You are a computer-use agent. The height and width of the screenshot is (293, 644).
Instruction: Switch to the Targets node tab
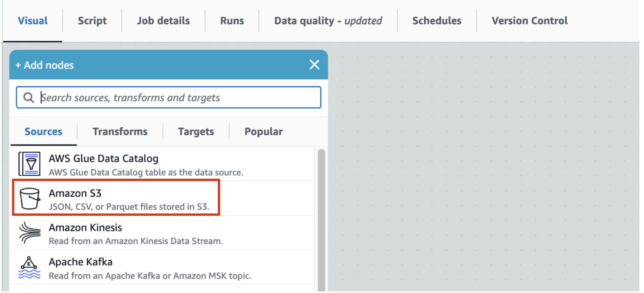coord(196,132)
